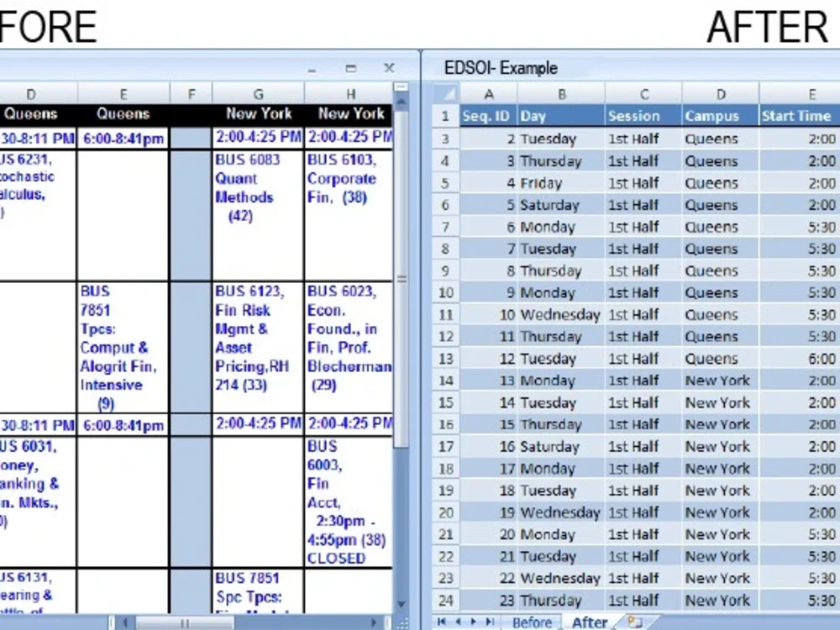Select row 1 header in After sheet
Screen dimensions: 840x630
[446, 116]
